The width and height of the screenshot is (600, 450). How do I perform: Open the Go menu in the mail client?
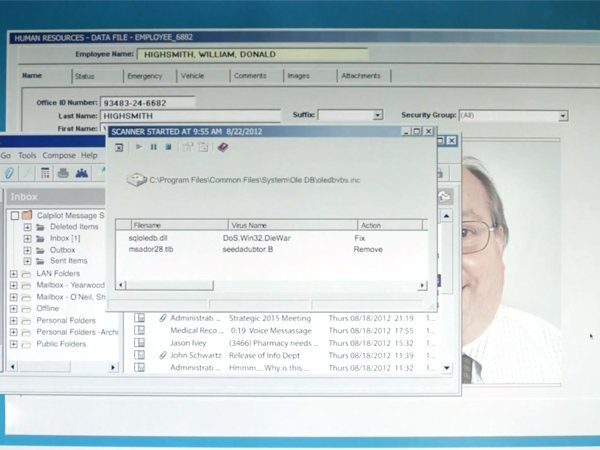5,155
